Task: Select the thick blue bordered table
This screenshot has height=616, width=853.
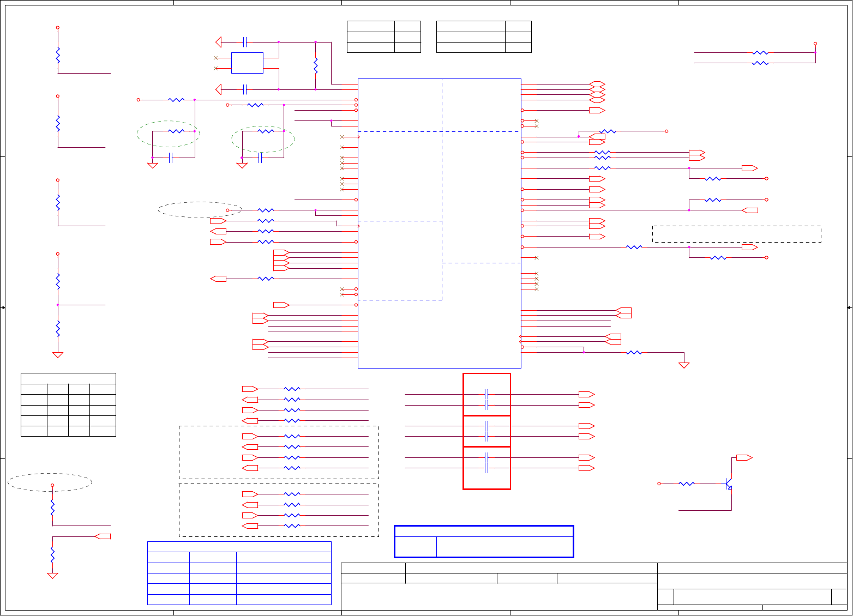Action: pos(484,541)
